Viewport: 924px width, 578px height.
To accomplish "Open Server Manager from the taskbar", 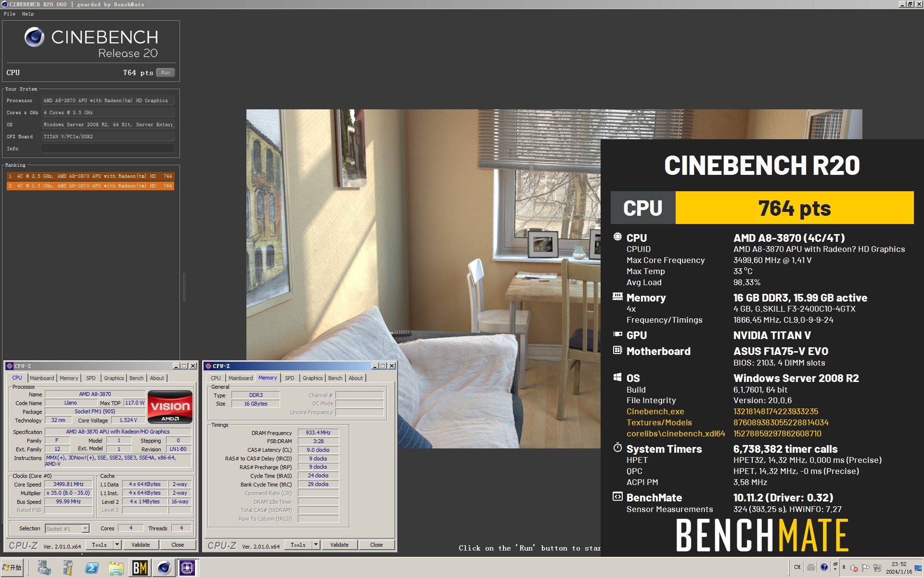I will pos(44,568).
